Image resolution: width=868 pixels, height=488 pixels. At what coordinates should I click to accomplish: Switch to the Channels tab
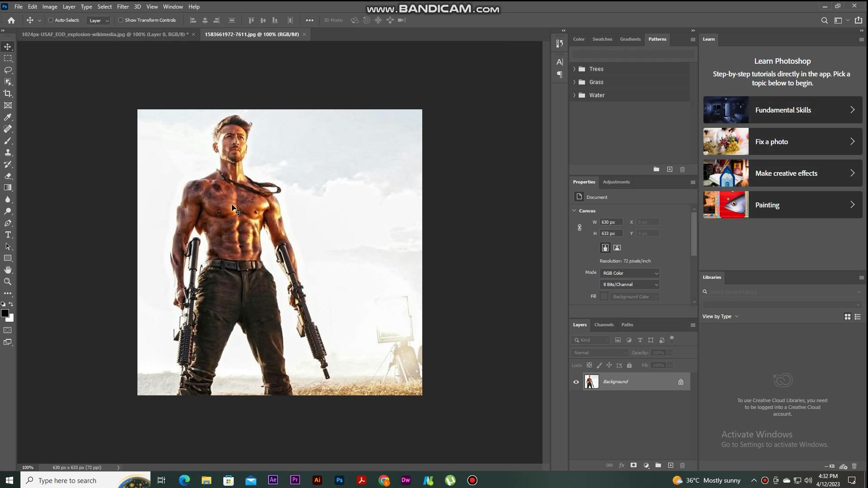click(x=604, y=324)
